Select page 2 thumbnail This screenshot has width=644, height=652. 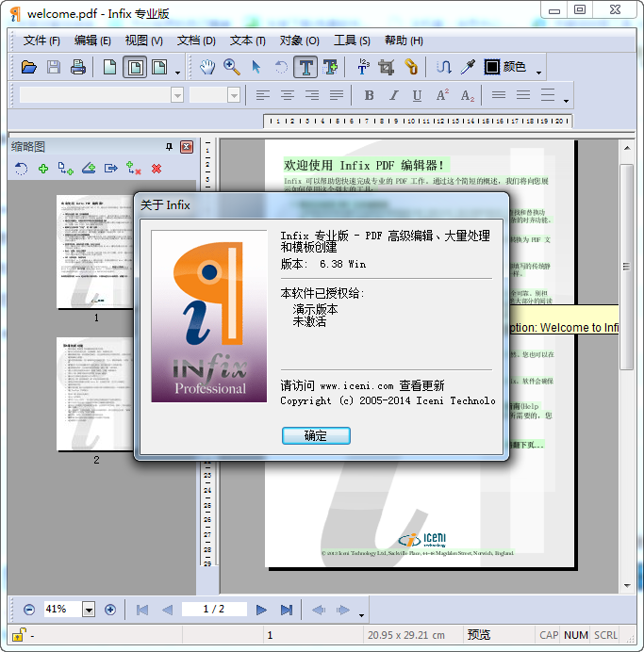point(95,394)
